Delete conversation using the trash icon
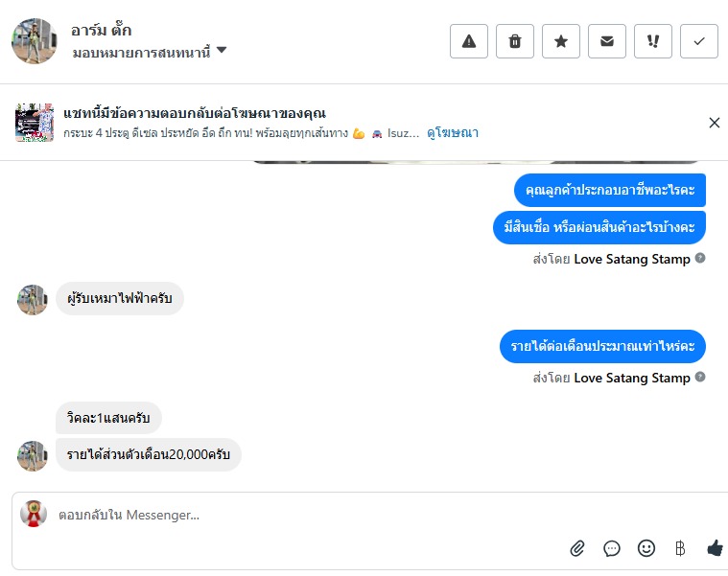 515,41
